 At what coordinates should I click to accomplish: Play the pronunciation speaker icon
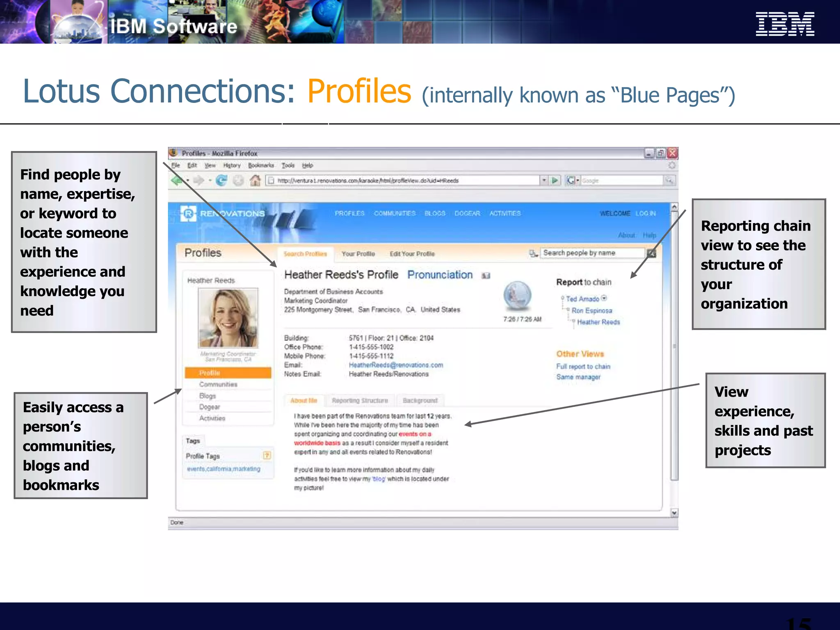486,276
